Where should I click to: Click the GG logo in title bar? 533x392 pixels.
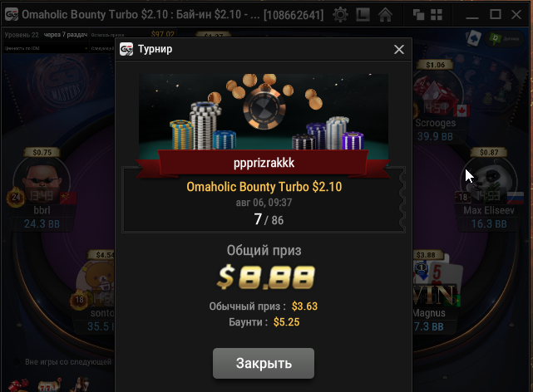[12, 15]
